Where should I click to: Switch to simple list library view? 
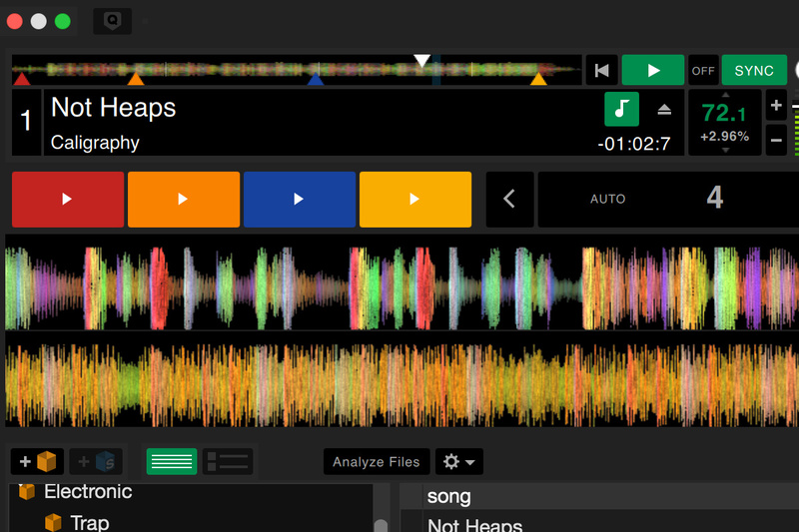[172, 461]
